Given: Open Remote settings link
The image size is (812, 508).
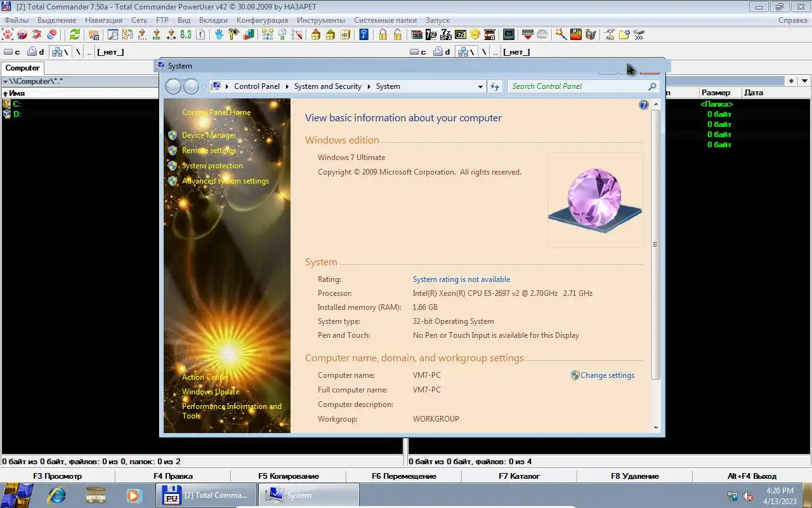Looking at the screenshot, I should 209,150.
